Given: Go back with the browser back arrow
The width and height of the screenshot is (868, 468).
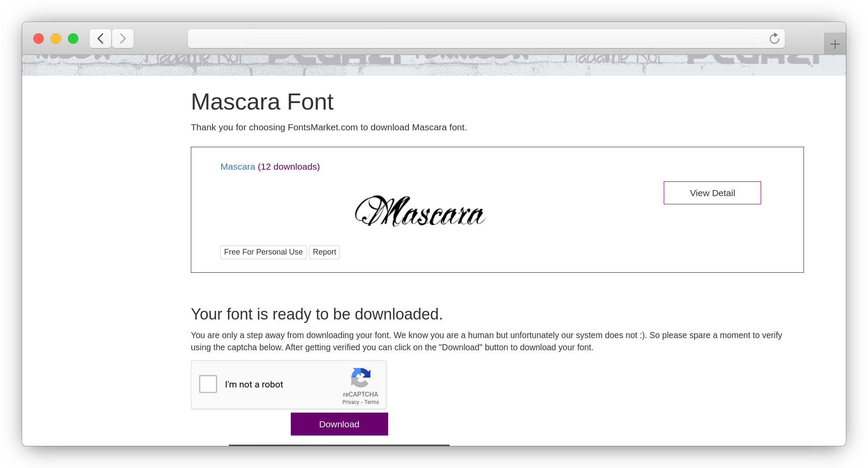Looking at the screenshot, I should [x=100, y=39].
